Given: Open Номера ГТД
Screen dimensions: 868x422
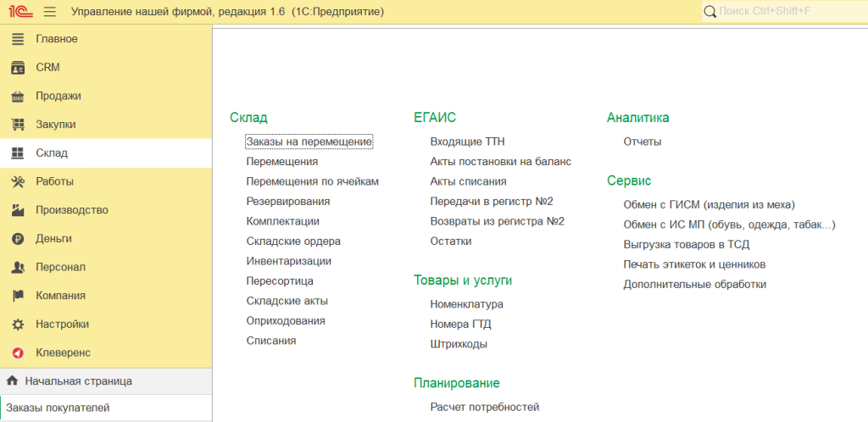Looking at the screenshot, I should (x=460, y=324).
